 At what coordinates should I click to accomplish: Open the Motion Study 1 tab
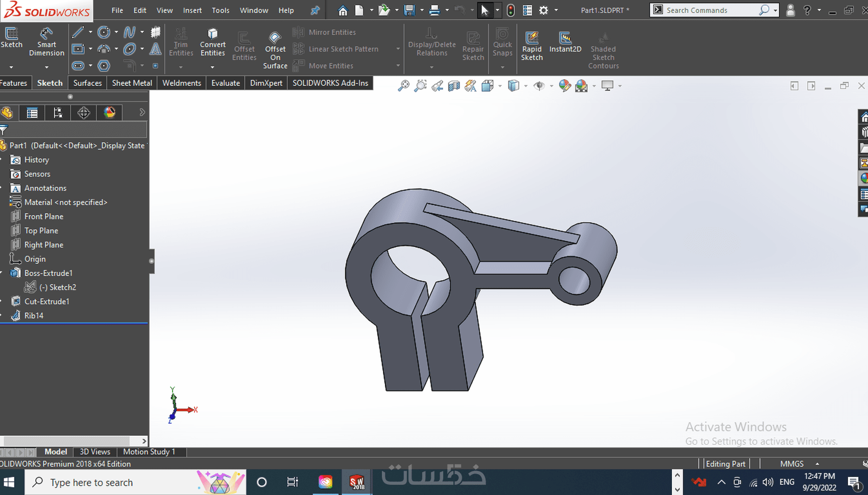[149, 452]
